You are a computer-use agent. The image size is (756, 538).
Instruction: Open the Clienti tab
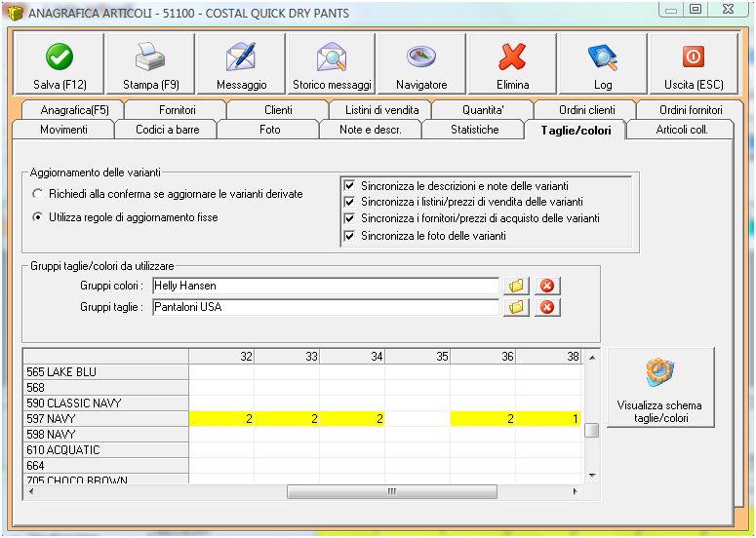[x=278, y=110]
